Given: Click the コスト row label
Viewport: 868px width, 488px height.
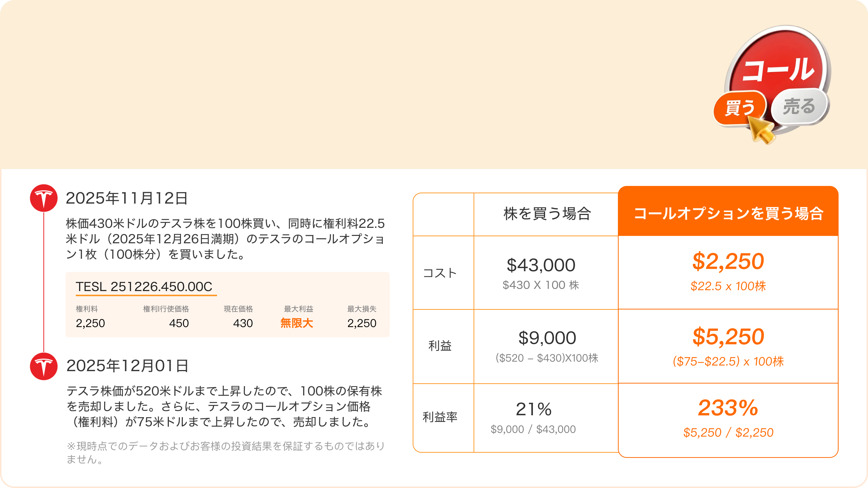Looking at the screenshot, I should (440, 273).
